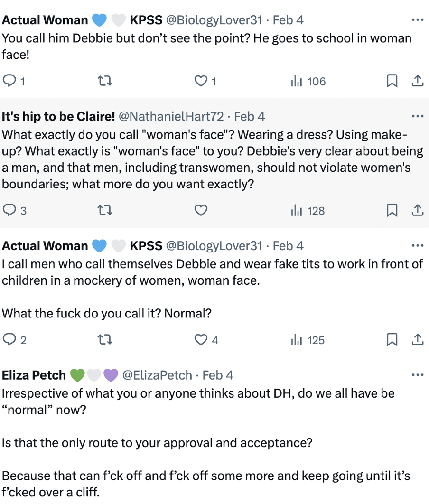
Task: Click the reply icon on BiologyLover31's first tweet
Action: (x=9, y=81)
